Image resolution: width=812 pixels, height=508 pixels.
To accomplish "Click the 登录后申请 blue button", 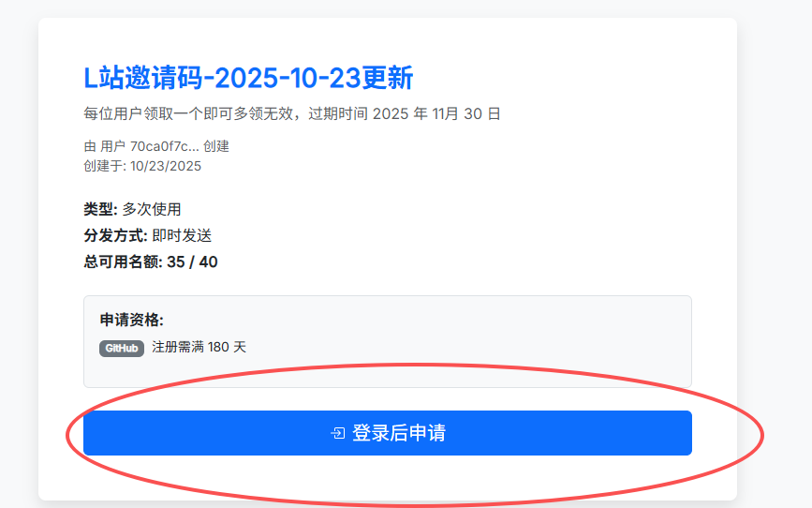I will click(388, 433).
